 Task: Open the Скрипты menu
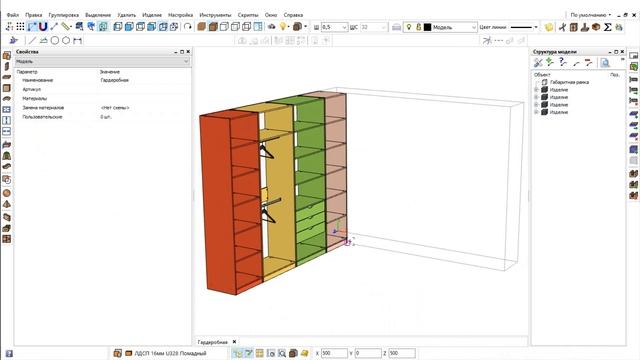248,15
